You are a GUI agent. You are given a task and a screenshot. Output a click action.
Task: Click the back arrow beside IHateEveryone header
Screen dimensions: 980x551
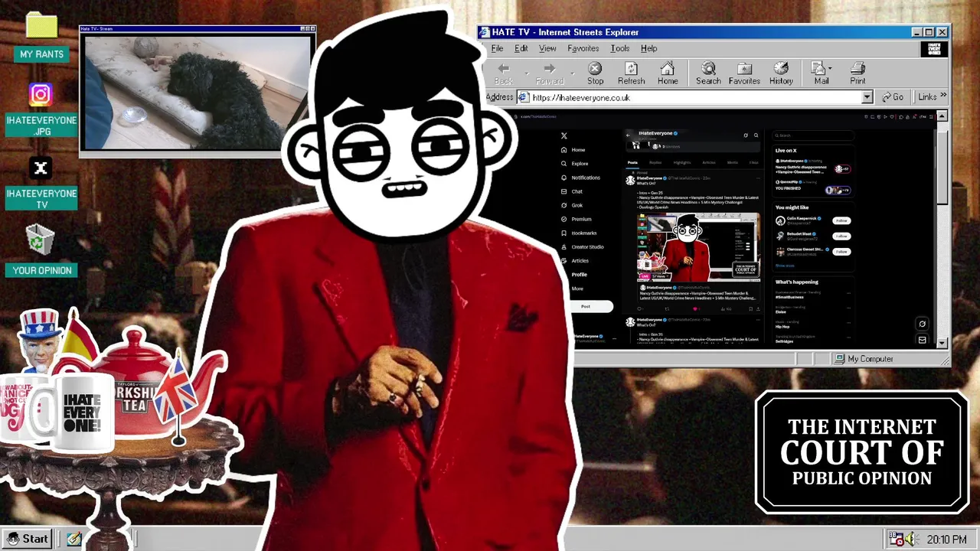click(628, 135)
